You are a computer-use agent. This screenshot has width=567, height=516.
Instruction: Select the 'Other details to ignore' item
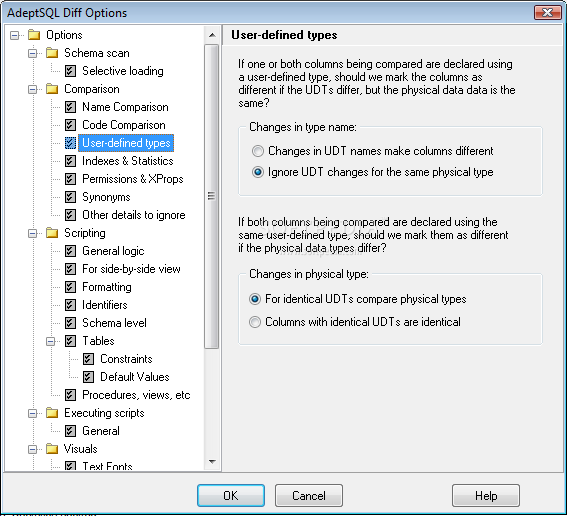click(133, 215)
